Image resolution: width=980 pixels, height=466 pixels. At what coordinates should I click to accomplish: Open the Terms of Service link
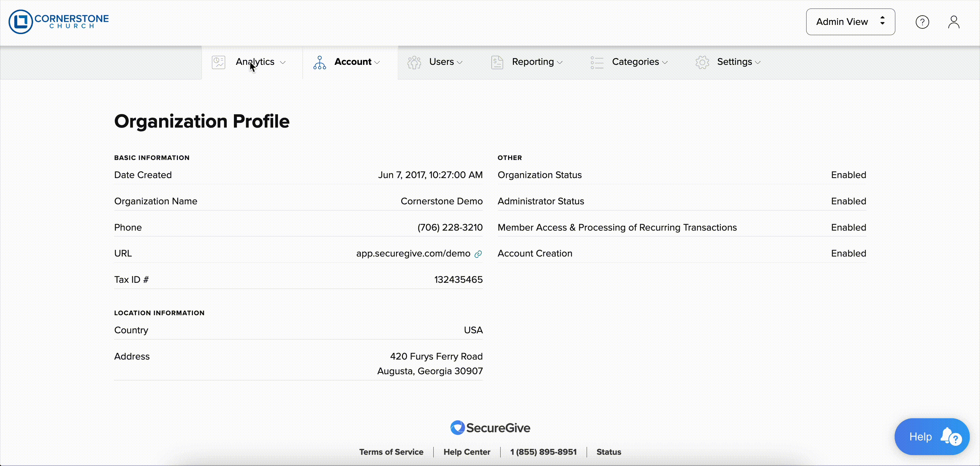click(391, 452)
